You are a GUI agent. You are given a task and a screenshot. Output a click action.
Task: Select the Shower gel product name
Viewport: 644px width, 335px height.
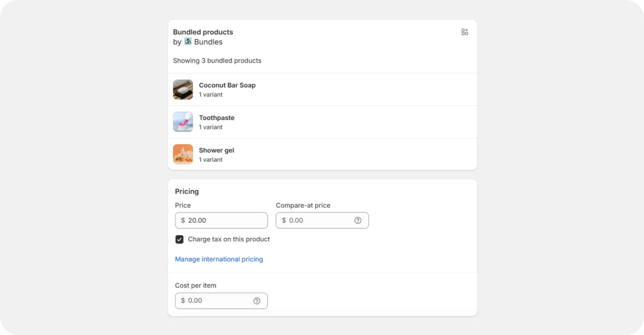pos(217,150)
